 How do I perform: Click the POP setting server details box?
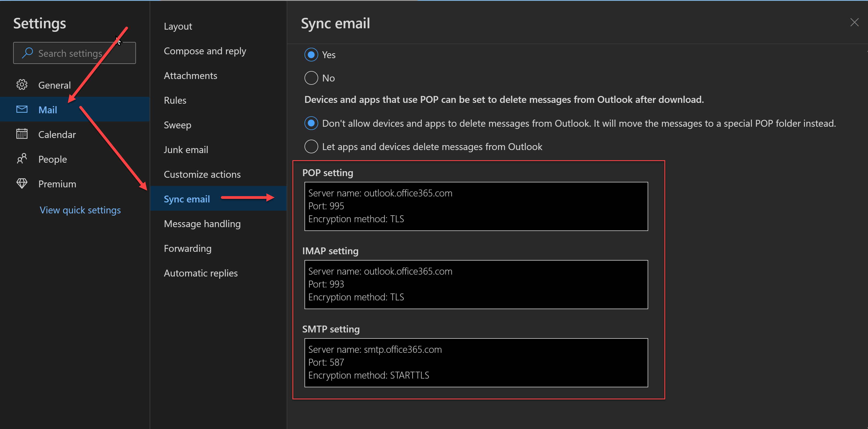tap(476, 206)
